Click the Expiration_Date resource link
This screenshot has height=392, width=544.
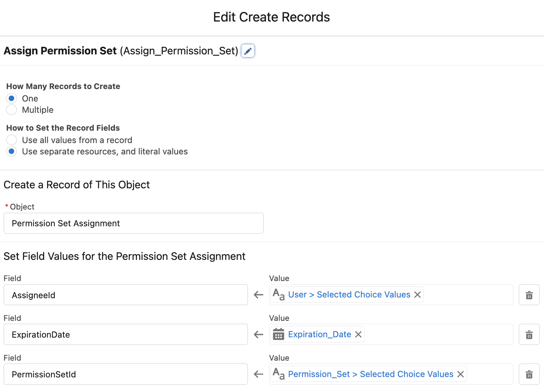319,334
